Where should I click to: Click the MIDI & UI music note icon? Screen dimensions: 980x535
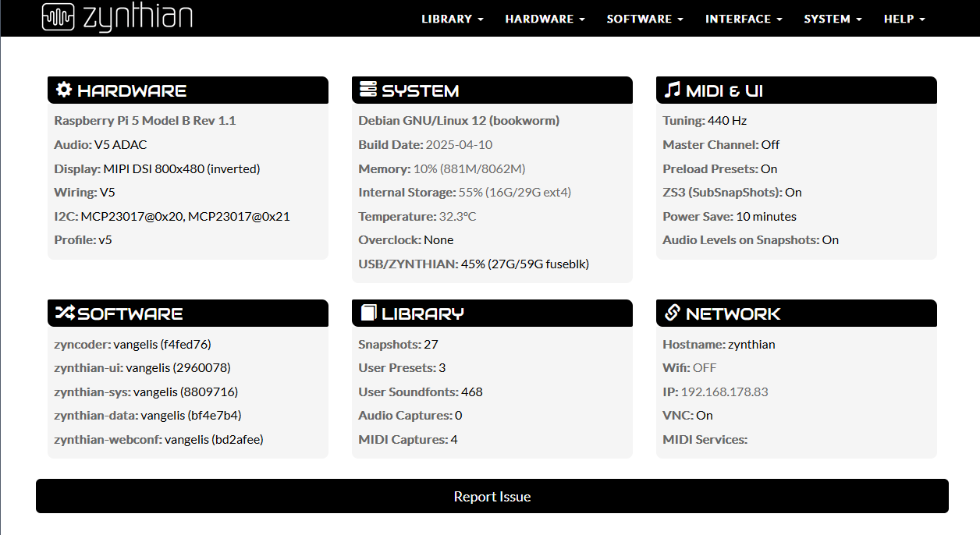(672, 90)
